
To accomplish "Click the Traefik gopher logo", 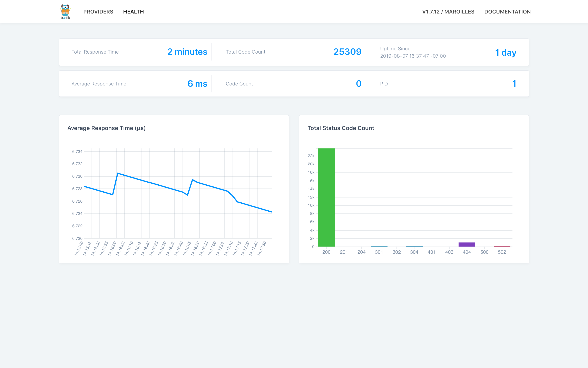I will pyautogui.click(x=65, y=11).
